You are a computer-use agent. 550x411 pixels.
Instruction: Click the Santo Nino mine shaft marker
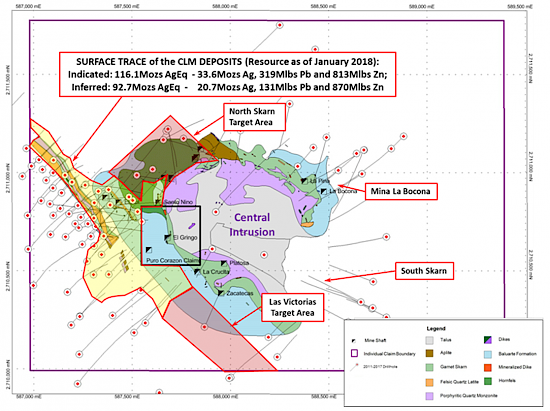click(158, 202)
